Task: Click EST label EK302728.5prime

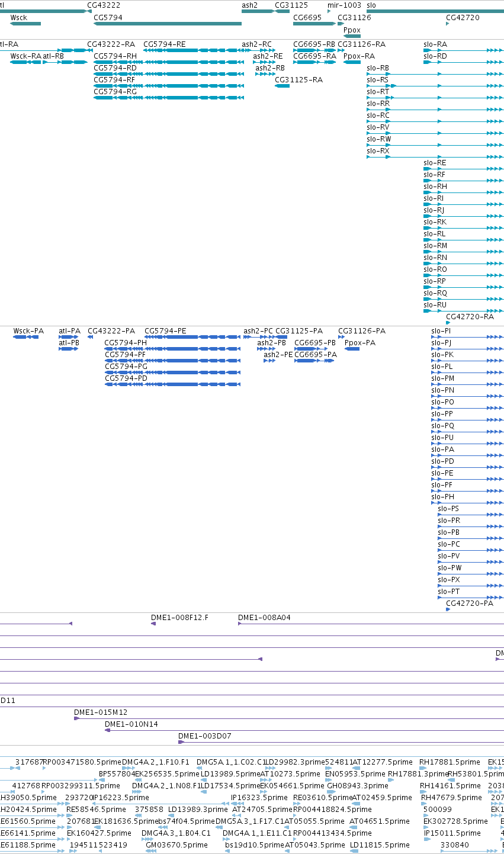Action: [x=455, y=821]
